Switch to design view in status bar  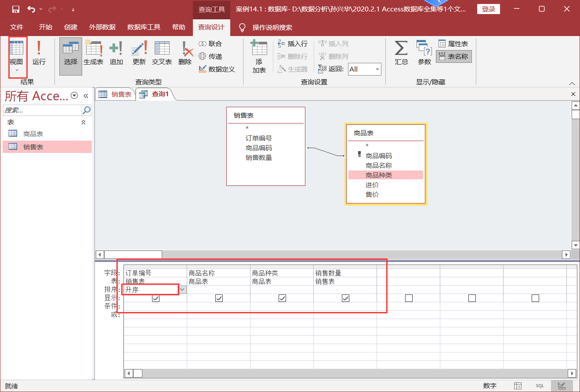tap(562, 385)
